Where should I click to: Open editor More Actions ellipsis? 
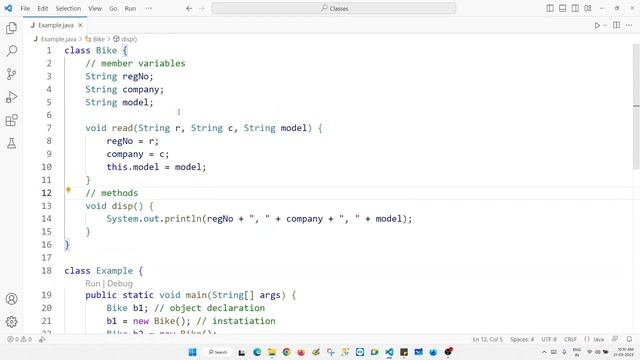pyautogui.click(x=629, y=25)
